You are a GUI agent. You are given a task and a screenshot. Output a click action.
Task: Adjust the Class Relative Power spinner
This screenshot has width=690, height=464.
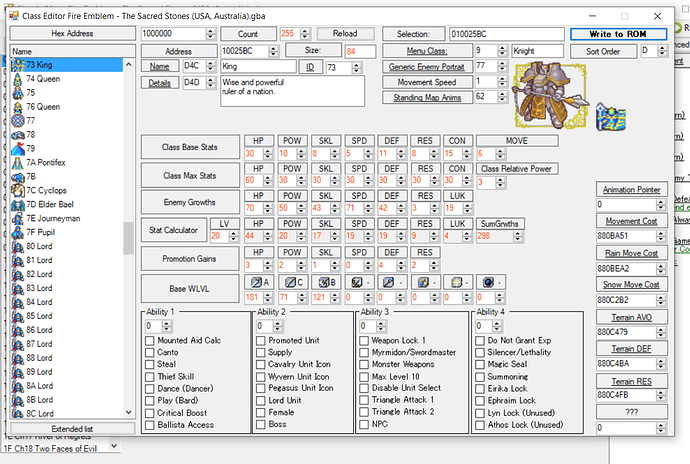500,182
